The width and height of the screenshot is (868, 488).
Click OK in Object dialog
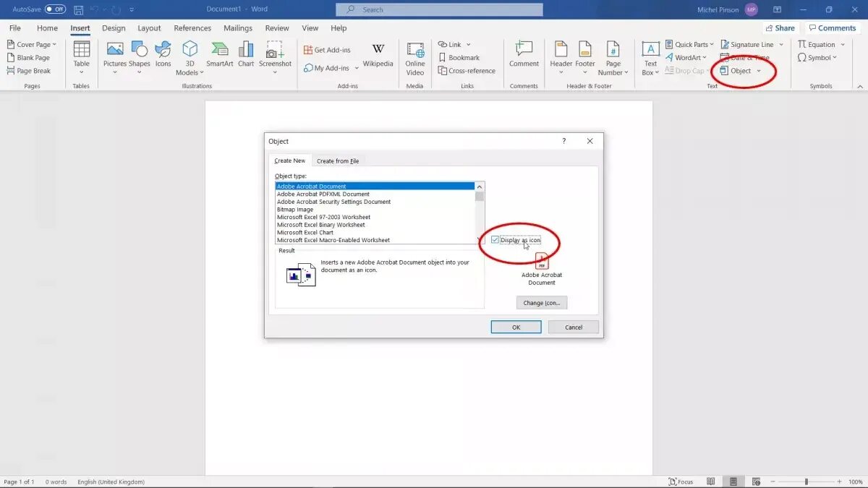point(516,327)
